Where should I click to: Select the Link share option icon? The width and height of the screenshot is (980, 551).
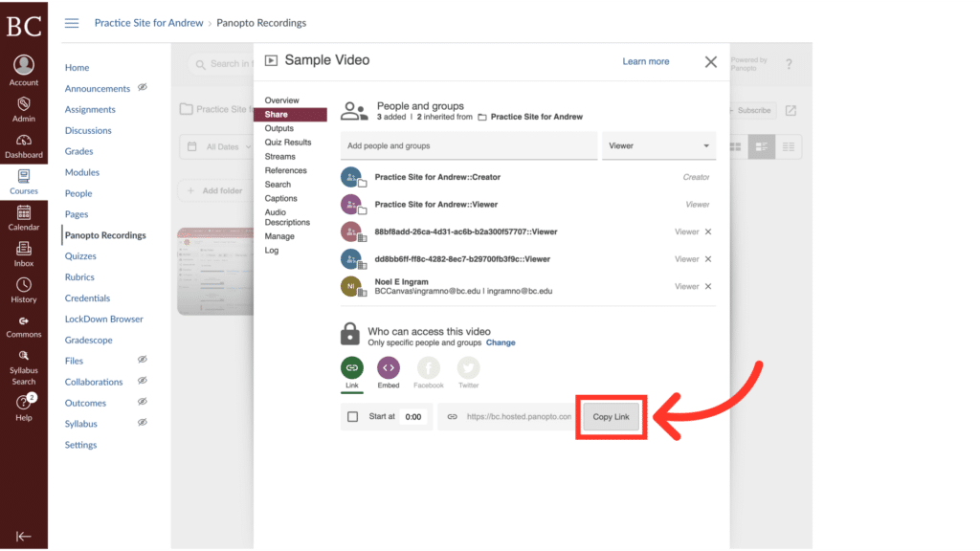click(x=352, y=367)
